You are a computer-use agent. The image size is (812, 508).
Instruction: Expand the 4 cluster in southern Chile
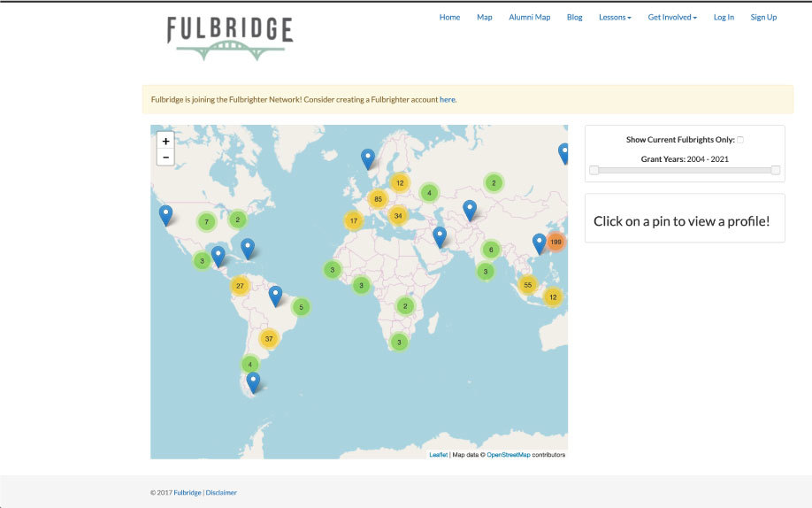pyautogui.click(x=249, y=365)
